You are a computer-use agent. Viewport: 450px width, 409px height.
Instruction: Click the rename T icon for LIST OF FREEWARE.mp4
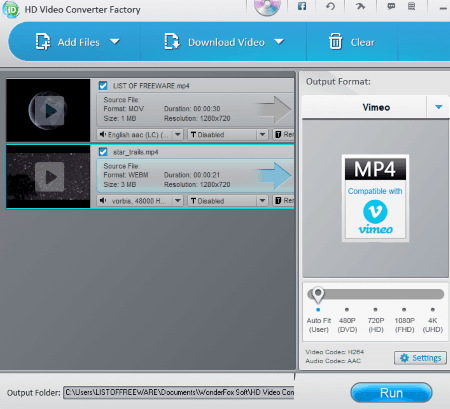(x=278, y=135)
